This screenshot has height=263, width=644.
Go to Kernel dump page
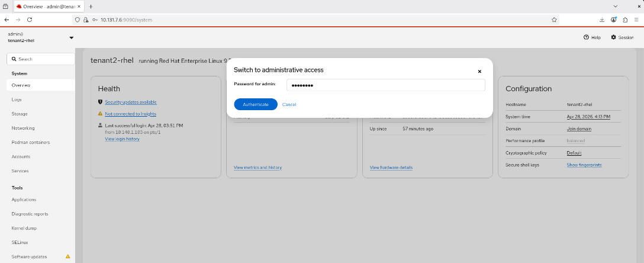click(x=24, y=228)
